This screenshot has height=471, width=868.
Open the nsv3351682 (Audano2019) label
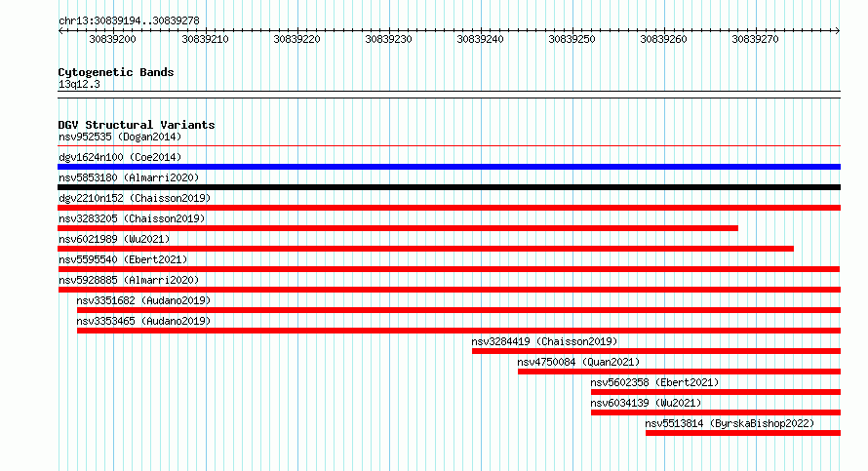[144, 300]
